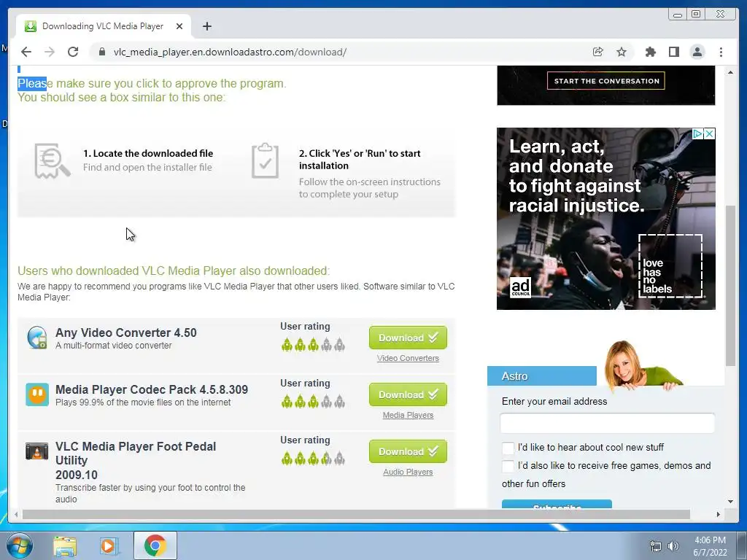Click the Foot Pedal Utility rating rockets
747x560 pixels.
pos(313,459)
